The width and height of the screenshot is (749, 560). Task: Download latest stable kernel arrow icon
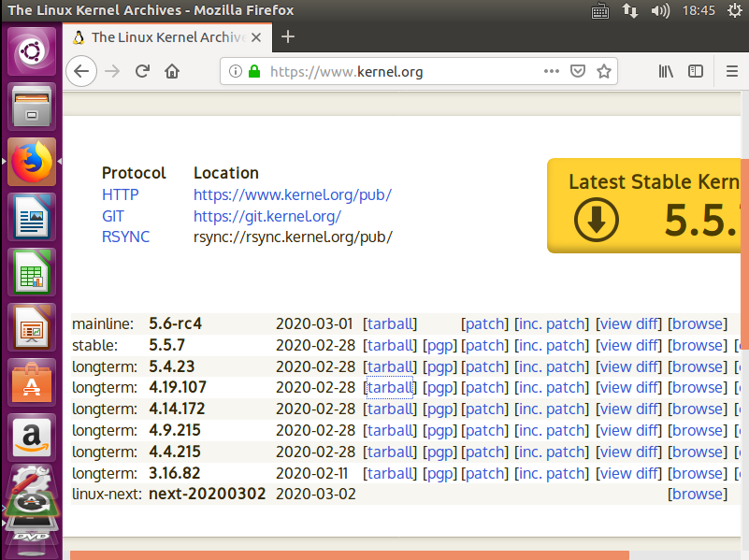pyautogui.click(x=597, y=220)
